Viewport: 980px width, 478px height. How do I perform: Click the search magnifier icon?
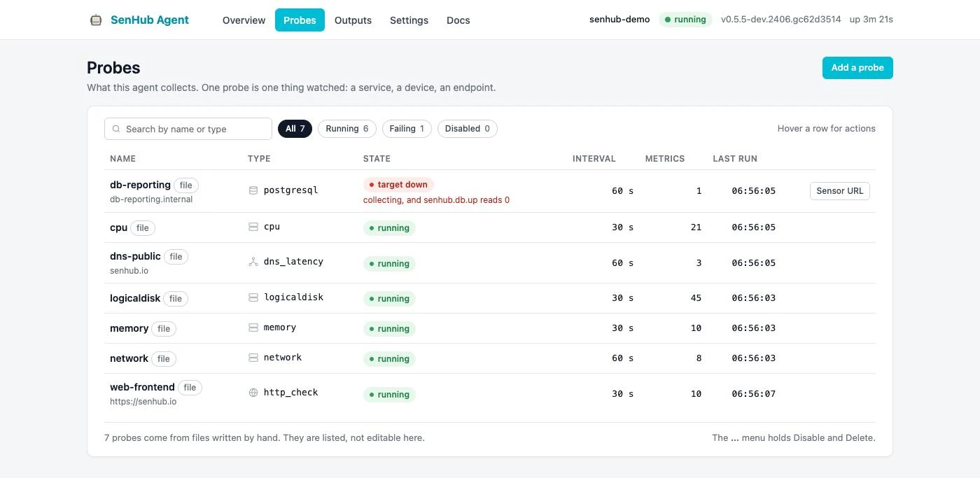[117, 129]
